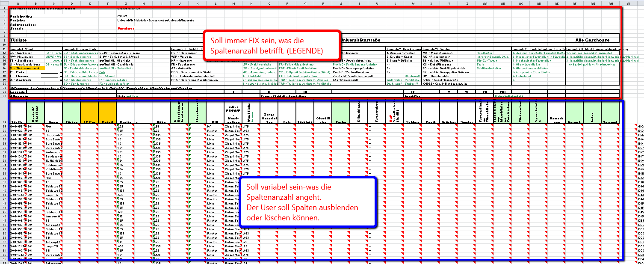This screenshot has width=644, height=264.
Task: Select legend entry 'Stg - Stangengriff'
Action: pos(346,80)
